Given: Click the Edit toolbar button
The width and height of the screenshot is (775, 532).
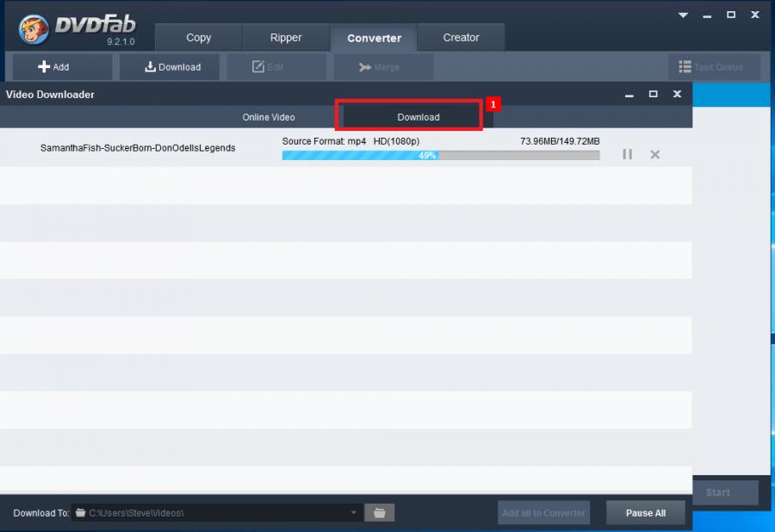Looking at the screenshot, I should coord(276,66).
